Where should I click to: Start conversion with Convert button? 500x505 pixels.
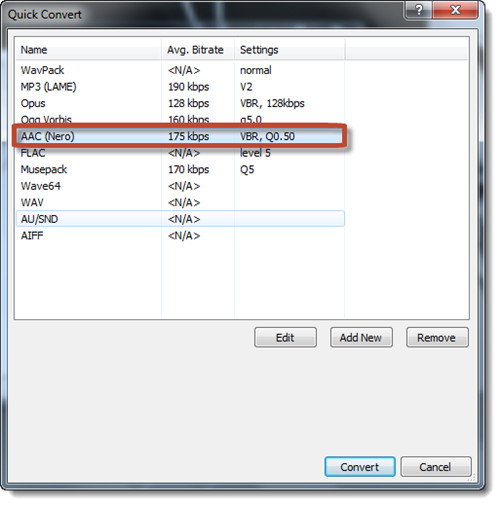tap(360, 467)
